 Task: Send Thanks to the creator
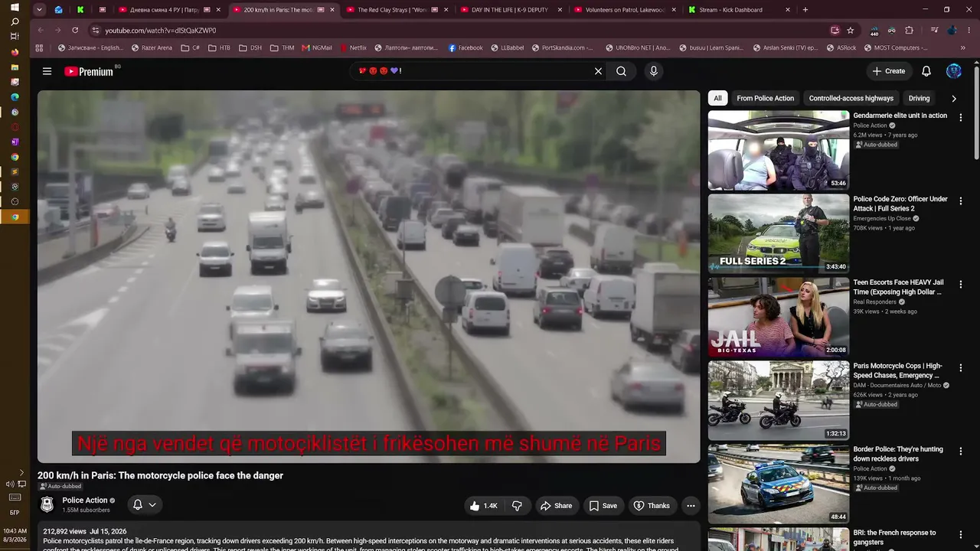coord(652,506)
